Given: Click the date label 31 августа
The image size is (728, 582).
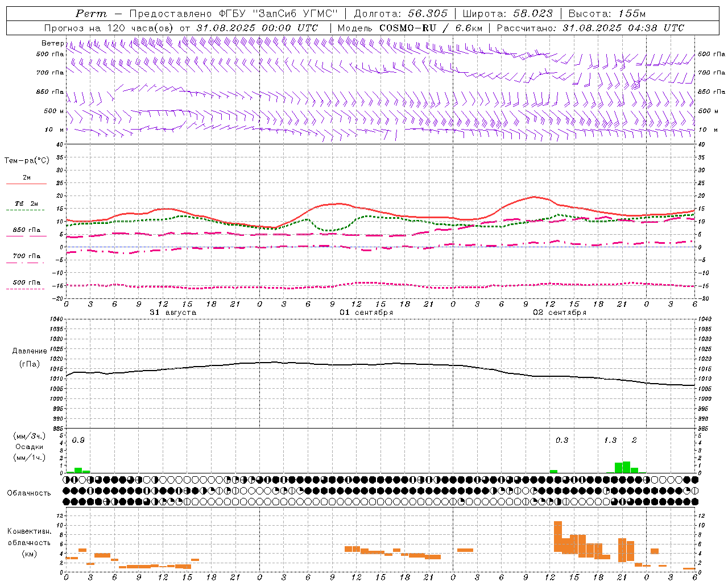Looking at the screenshot, I should (x=173, y=313).
